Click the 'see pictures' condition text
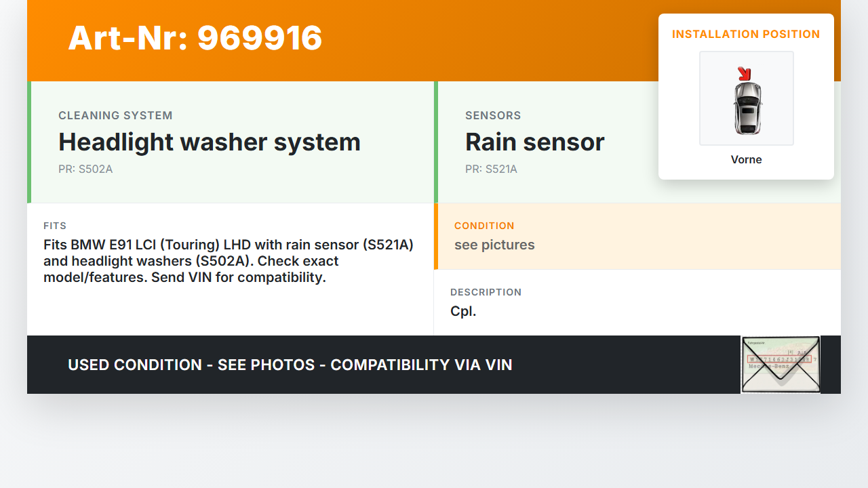 click(x=494, y=245)
